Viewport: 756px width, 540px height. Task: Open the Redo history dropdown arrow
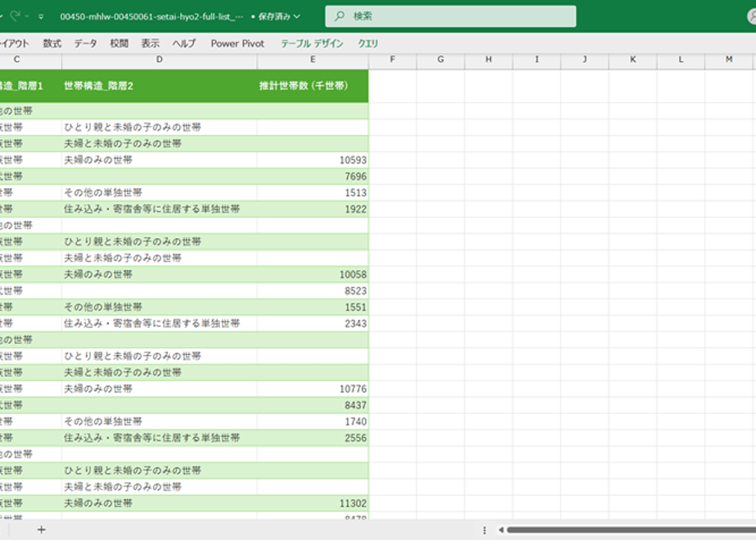click(27, 16)
